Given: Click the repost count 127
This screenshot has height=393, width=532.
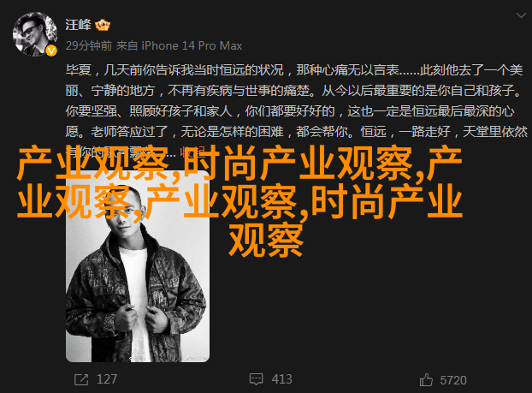Looking at the screenshot, I should (x=107, y=379).
